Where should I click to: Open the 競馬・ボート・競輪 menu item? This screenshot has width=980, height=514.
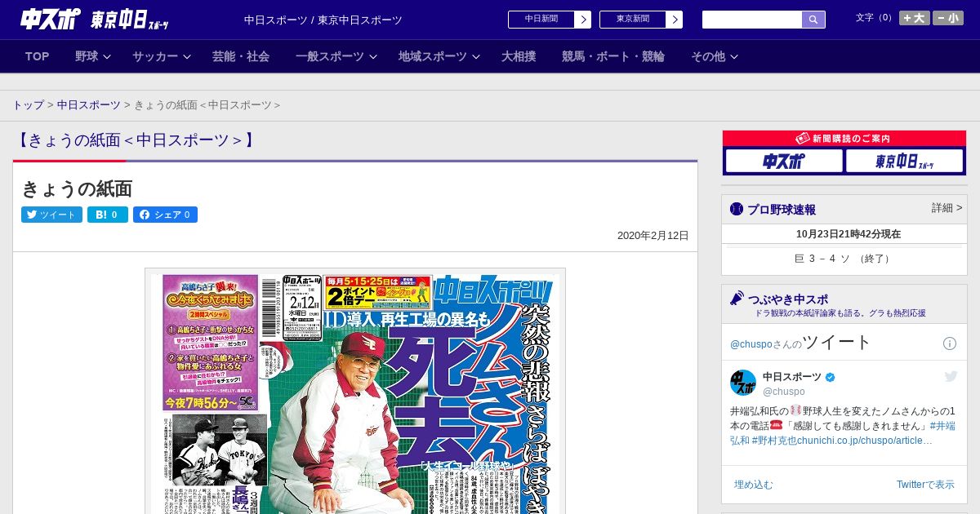click(x=613, y=56)
